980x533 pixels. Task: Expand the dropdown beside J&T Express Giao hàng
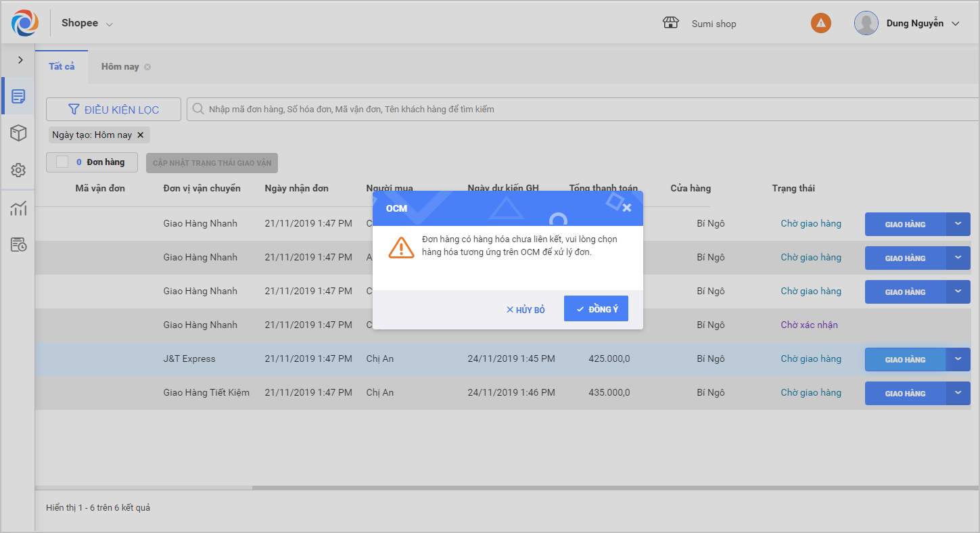coord(958,359)
